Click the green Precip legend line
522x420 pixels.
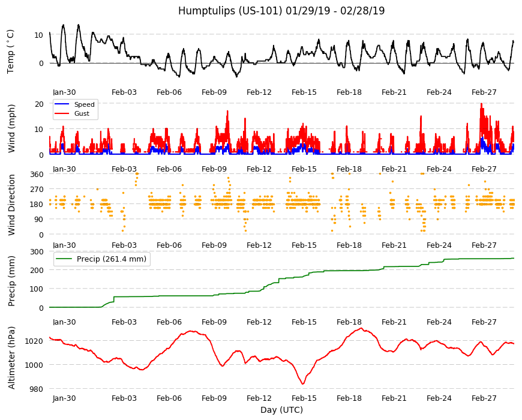(64, 259)
